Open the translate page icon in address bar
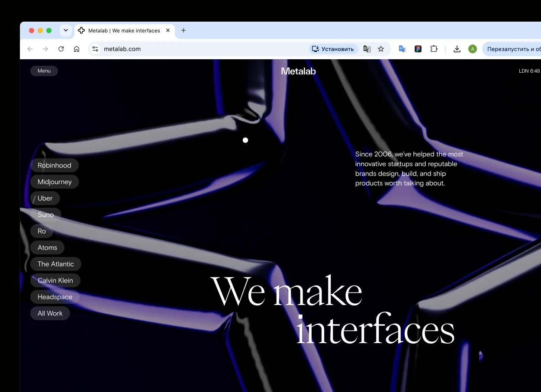This screenshot has height=392, width=541. tap(367, 49)
